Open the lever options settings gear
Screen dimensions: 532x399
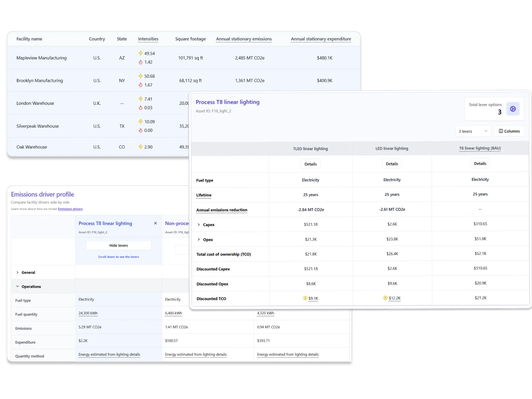click(x=513, y=109)
